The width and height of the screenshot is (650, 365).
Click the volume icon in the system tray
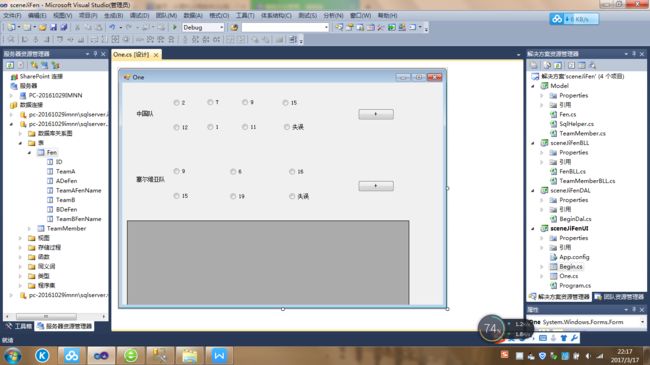coord(588,356)
